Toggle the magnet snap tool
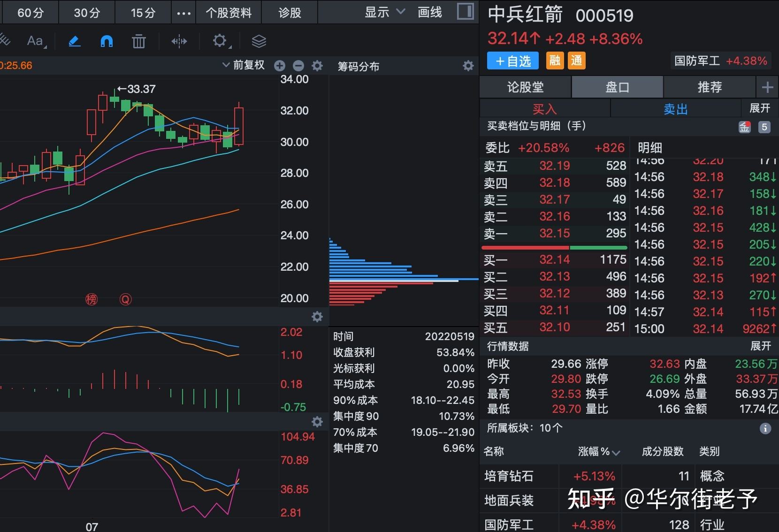Image resolution: width=779 pixels, height=532 pixels. (107, 41)
